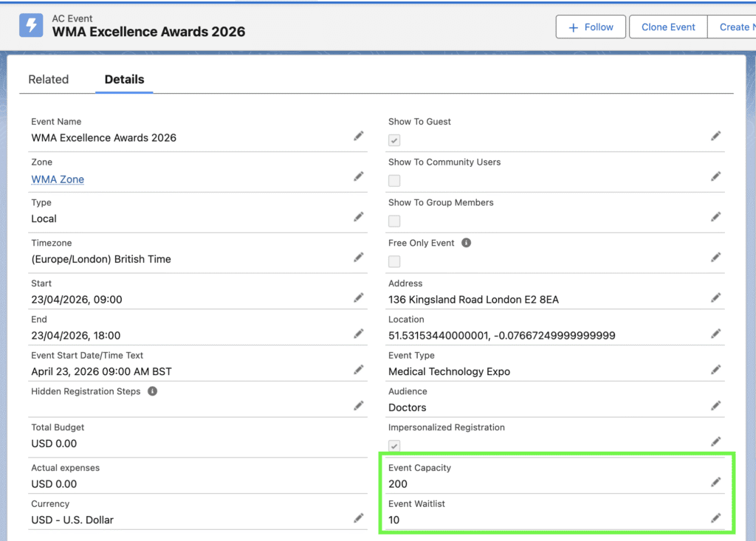Toggle the Show To Guest checkbox
Image resolution: width=756 pixels, height=541 pixels.
[x=394, y=140]
